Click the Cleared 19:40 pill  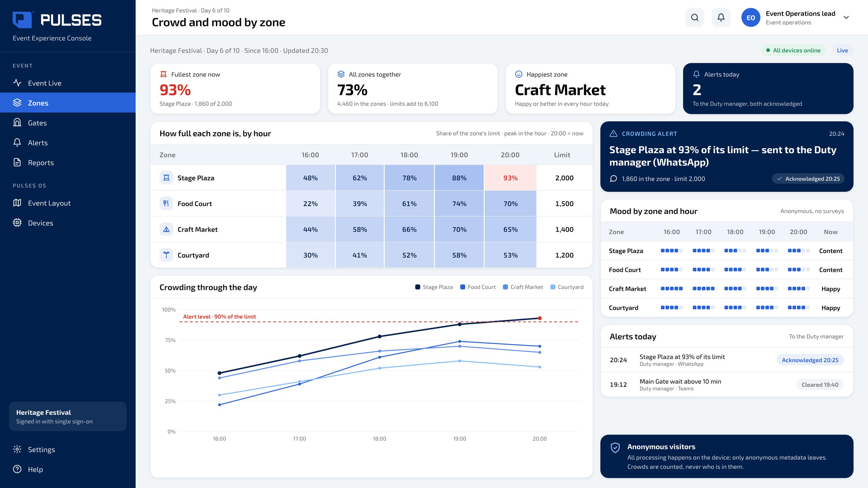click(x=820, y=385)
